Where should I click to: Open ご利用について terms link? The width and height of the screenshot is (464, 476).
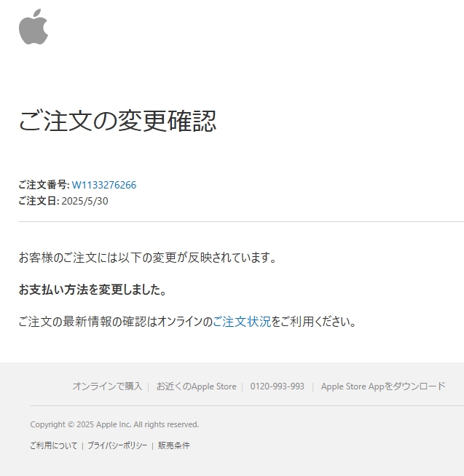[54, 445]
